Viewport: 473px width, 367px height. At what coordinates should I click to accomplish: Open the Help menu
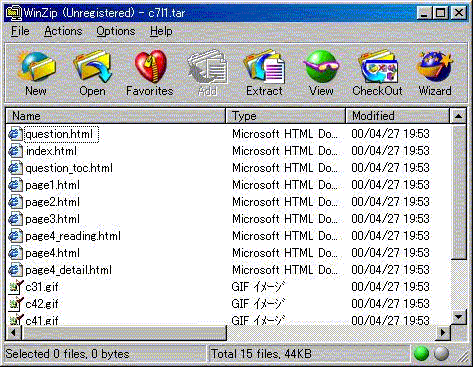[x=161, y=31]
